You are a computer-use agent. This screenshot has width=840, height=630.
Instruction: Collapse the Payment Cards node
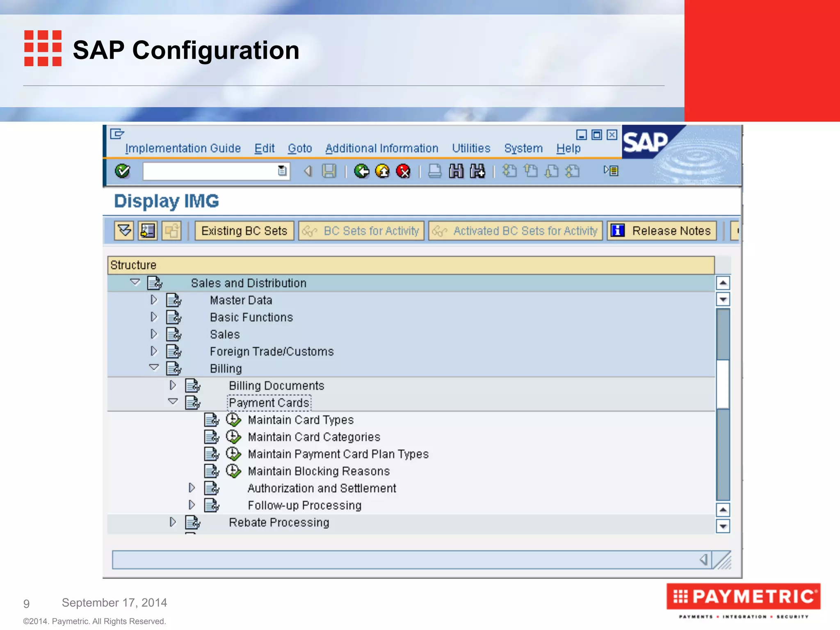point(173,402)
